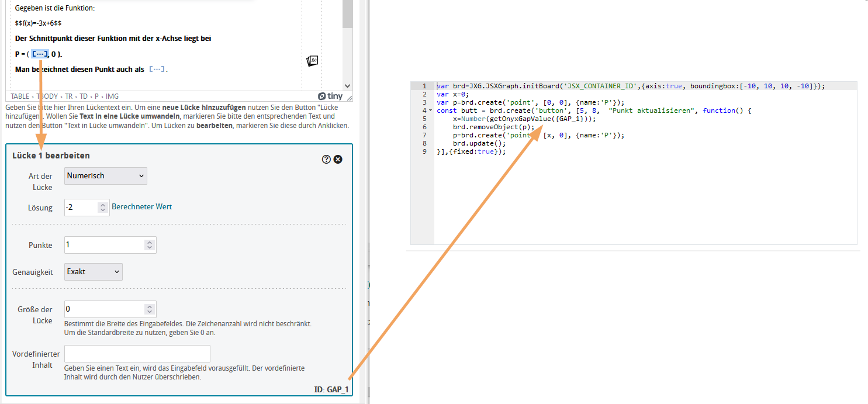Close the Lücke 1 bearbeiten panel

pos(338,159)
